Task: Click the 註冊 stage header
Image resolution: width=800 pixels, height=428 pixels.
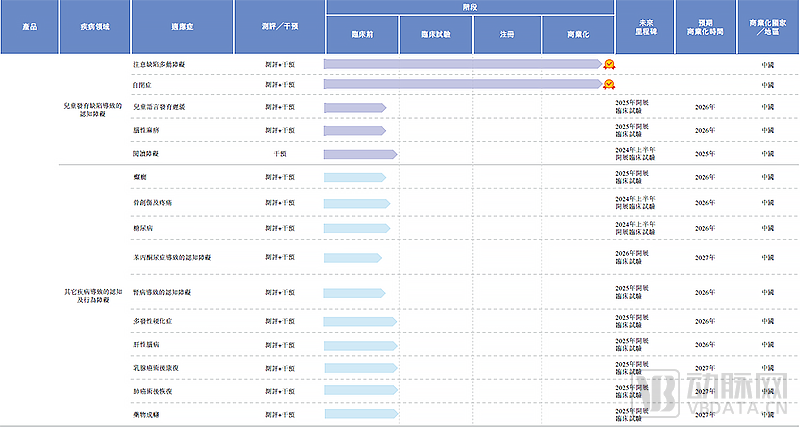Action: (x=507, y=34)
